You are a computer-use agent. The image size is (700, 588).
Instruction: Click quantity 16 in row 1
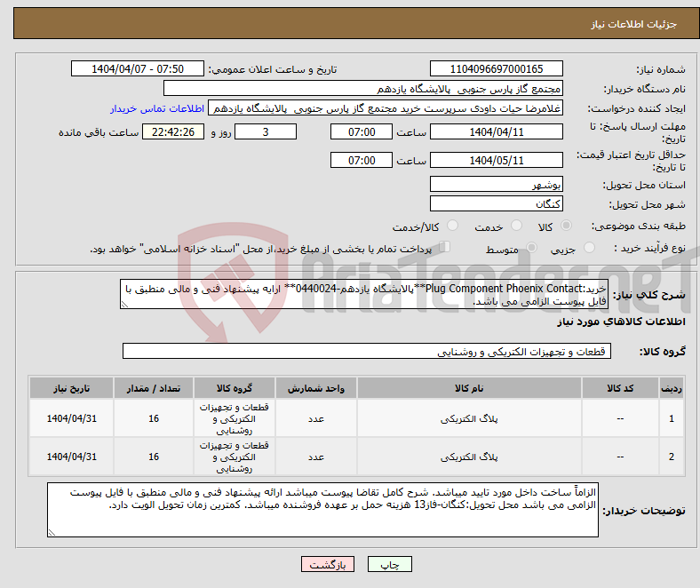(154, 418)
